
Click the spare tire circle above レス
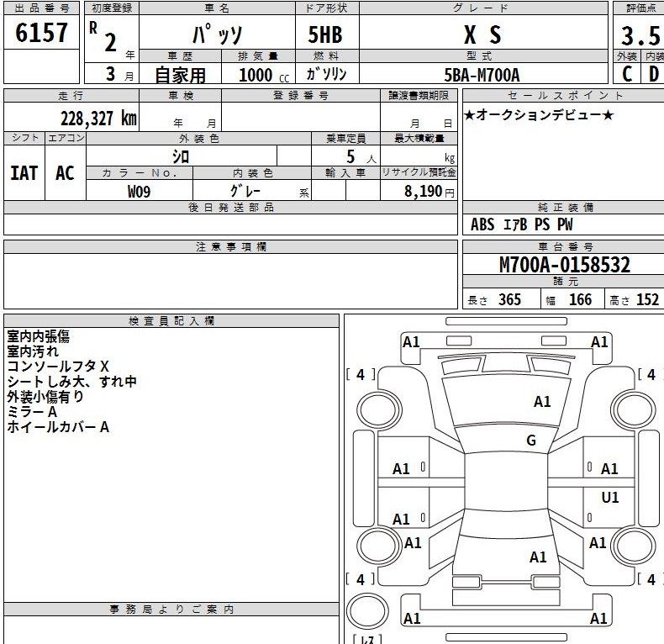coord(367,611)
